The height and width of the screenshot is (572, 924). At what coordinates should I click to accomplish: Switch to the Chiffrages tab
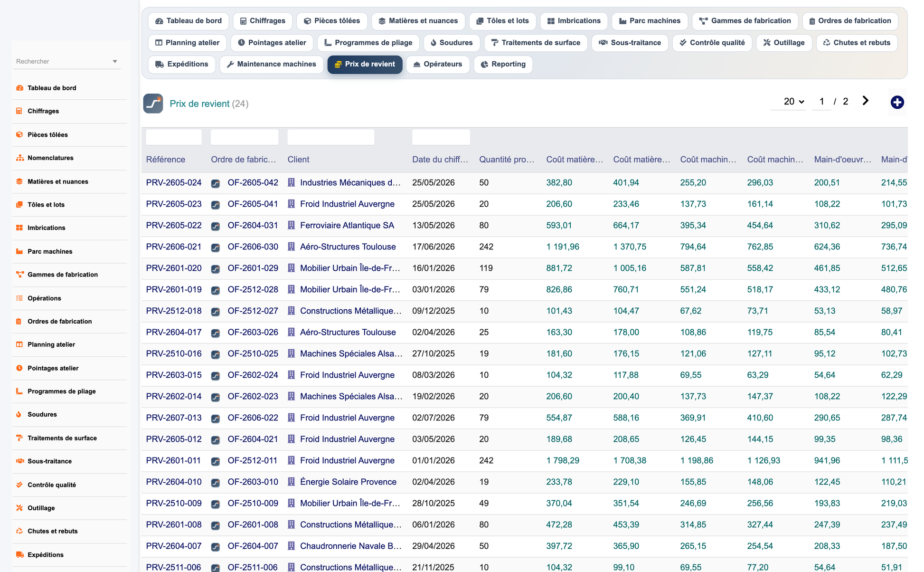(263, 21)
